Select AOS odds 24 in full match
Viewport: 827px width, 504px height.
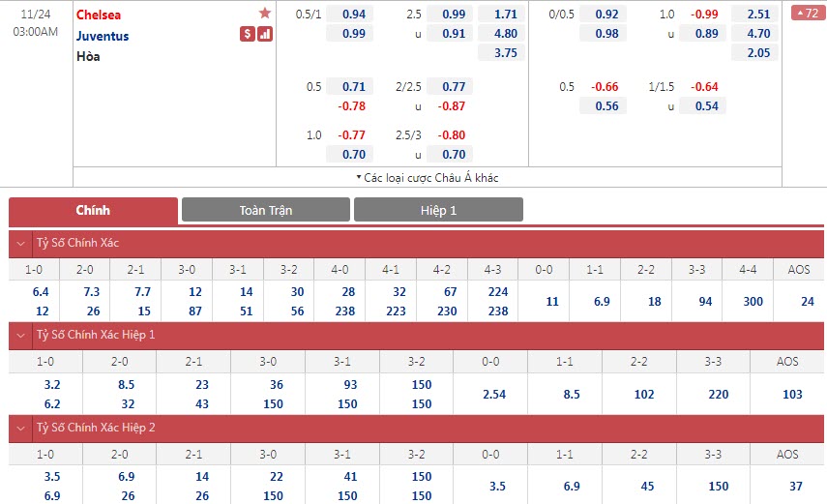807,302
